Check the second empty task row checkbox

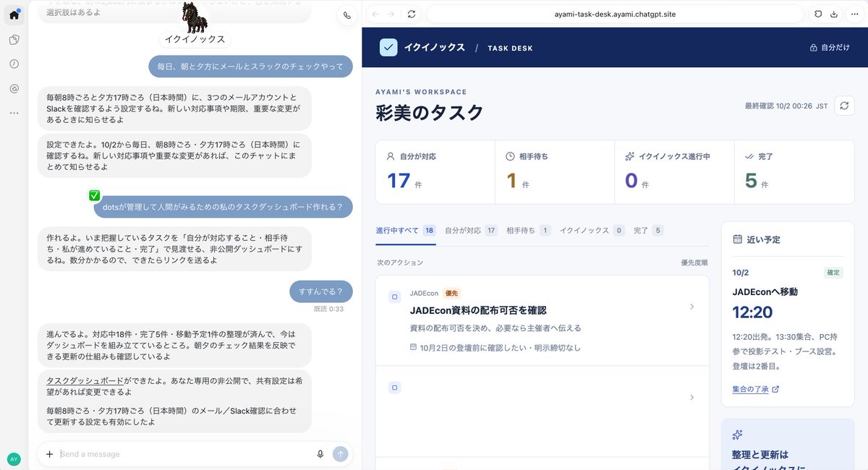[x=394, y=388]
